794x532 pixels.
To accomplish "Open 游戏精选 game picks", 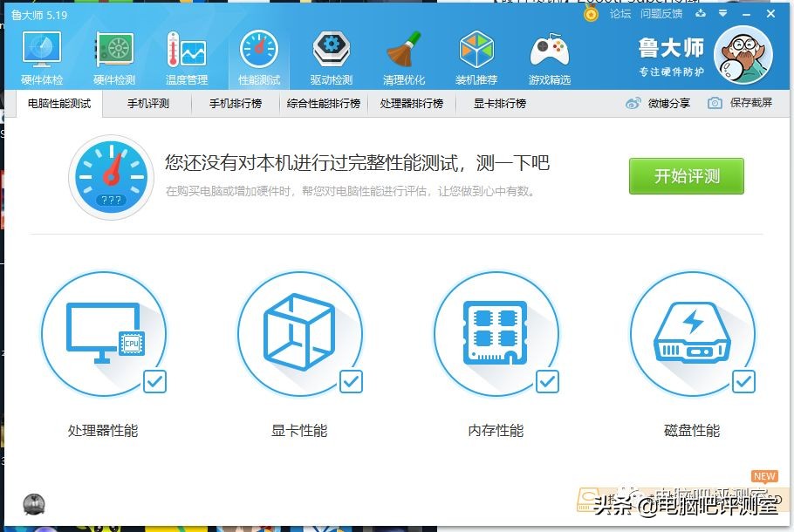I will (550, 54).
